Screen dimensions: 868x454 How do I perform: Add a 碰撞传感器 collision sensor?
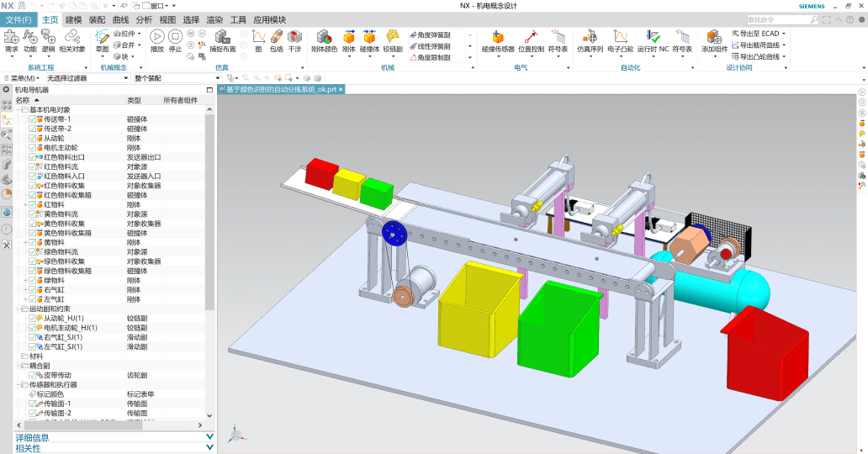click(x=498, y=41)
